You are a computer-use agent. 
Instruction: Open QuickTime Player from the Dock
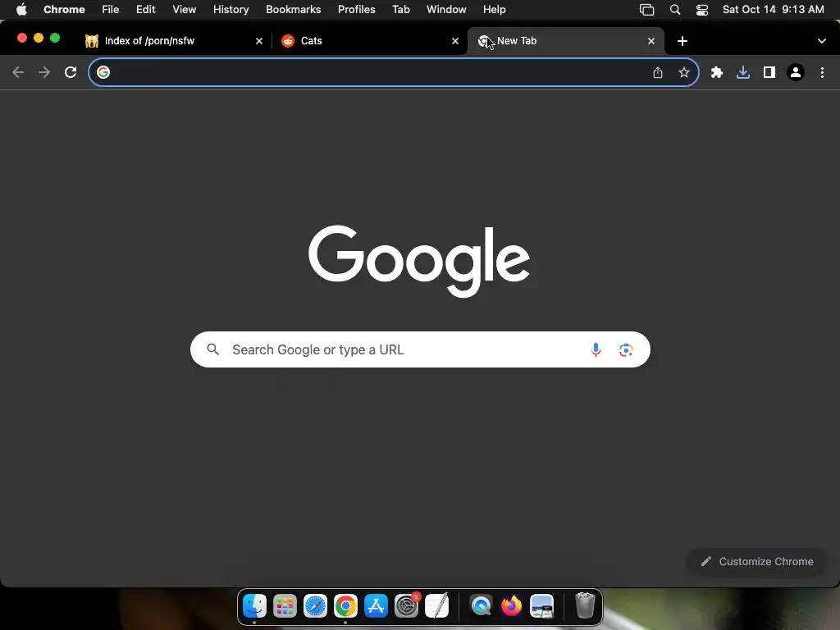(481, 606)
